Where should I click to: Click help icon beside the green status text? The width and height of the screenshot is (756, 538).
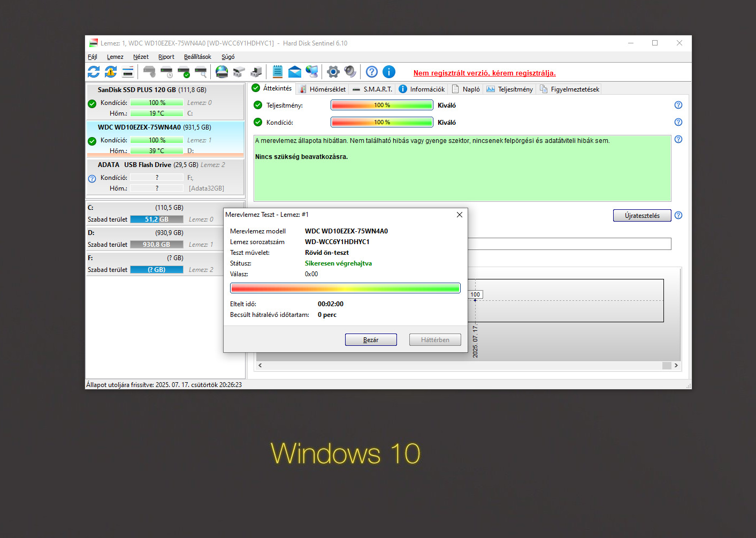tap(678, 139)
